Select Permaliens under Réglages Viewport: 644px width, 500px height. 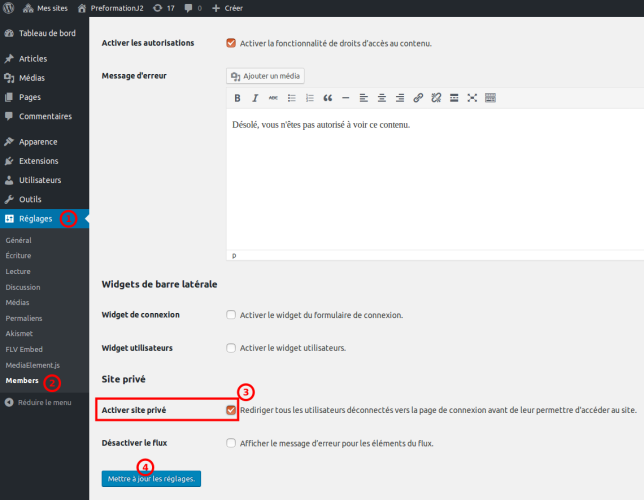[x=24, y=318]
